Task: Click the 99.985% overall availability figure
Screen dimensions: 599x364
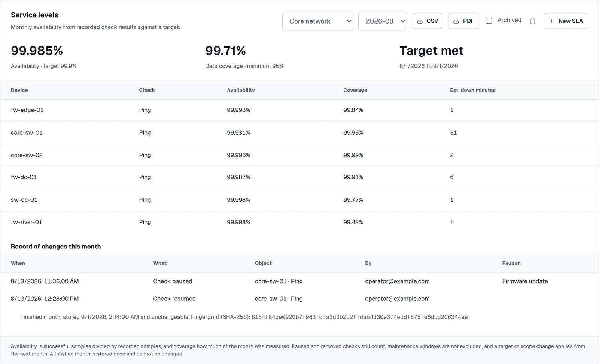Action: (x=37, y=51)
